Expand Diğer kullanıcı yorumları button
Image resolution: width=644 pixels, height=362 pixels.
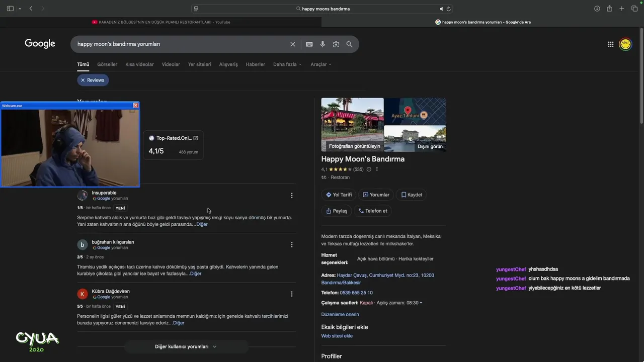[186, 346]
